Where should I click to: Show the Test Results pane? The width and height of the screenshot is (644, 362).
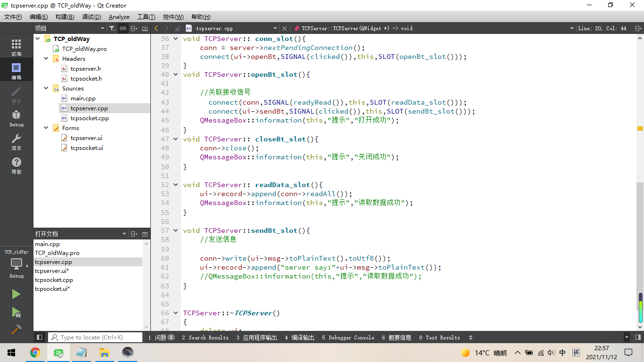[x=439, y=337]
